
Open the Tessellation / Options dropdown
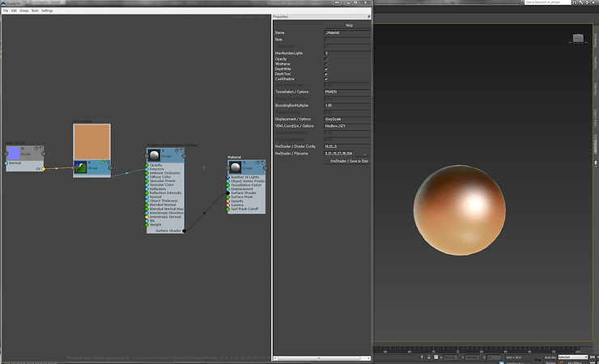coord(346,93)
